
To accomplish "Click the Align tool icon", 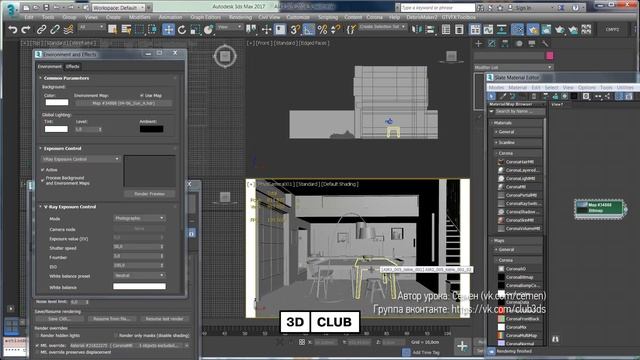I will click(430, 29).
